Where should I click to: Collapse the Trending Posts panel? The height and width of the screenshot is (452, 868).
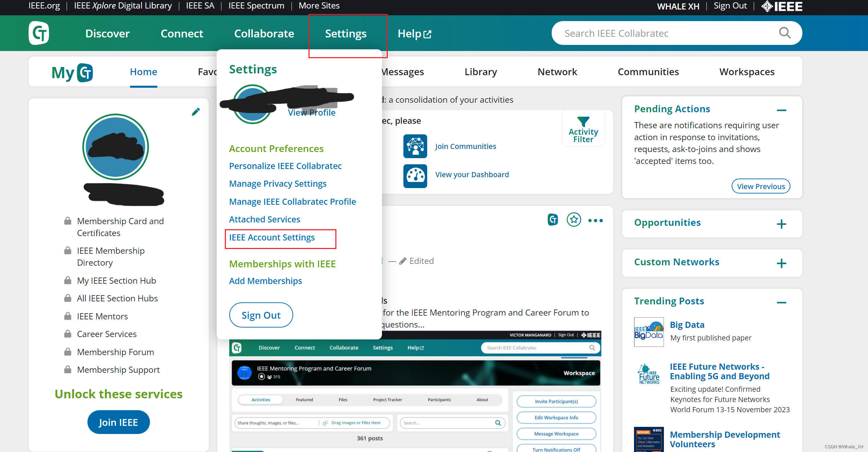(781, 302)
